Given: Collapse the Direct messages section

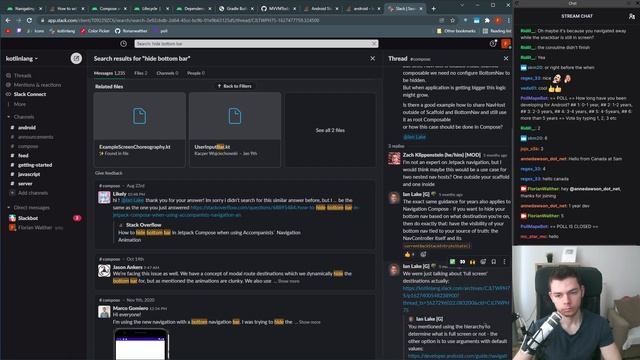Looking at the screenshot, I should click(9, 208).
